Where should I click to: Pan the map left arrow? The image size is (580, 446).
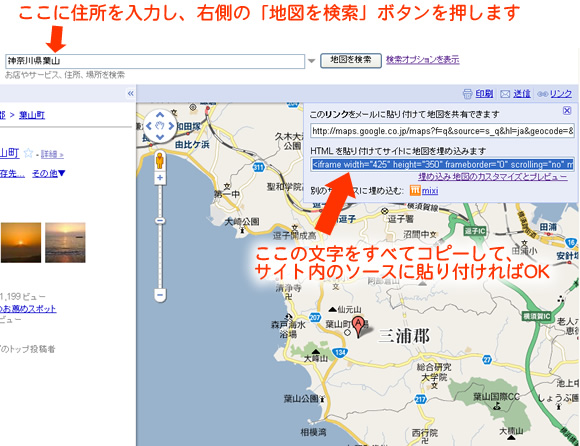click(x=149, y=126)
